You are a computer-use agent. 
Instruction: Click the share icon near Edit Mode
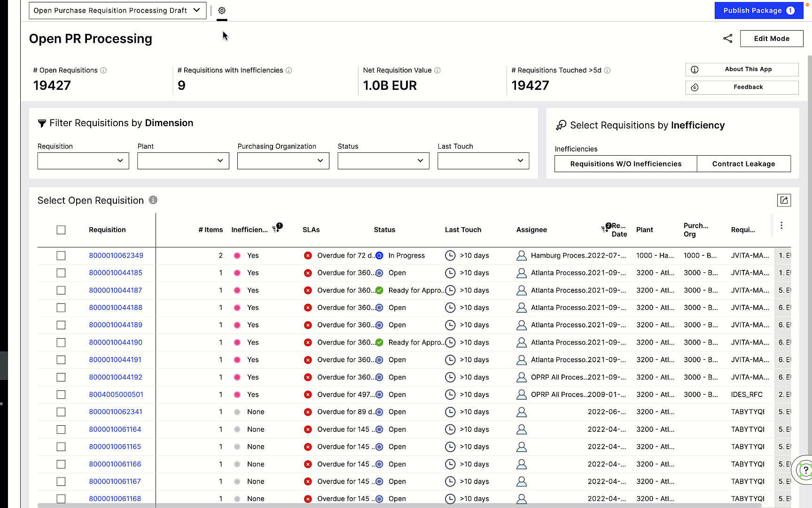[727, 39]
